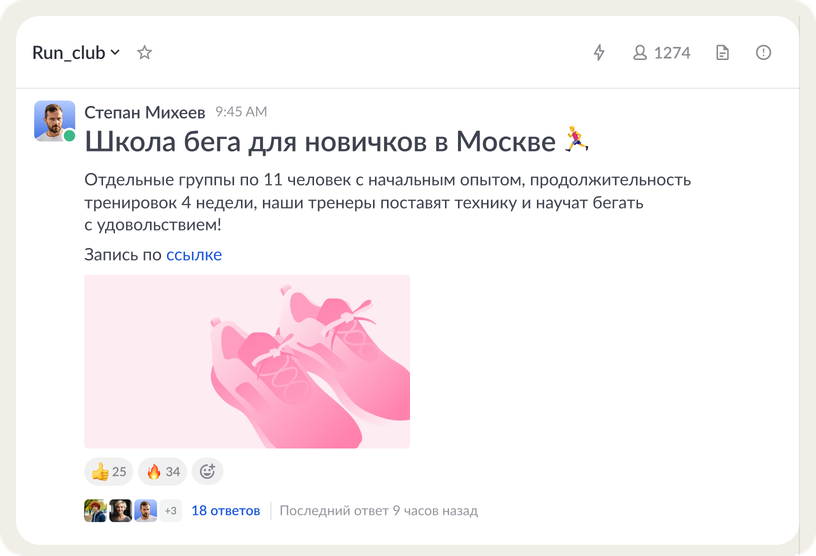
Task: Click the chevron next to Run_club
Action: tap(116, 52)
